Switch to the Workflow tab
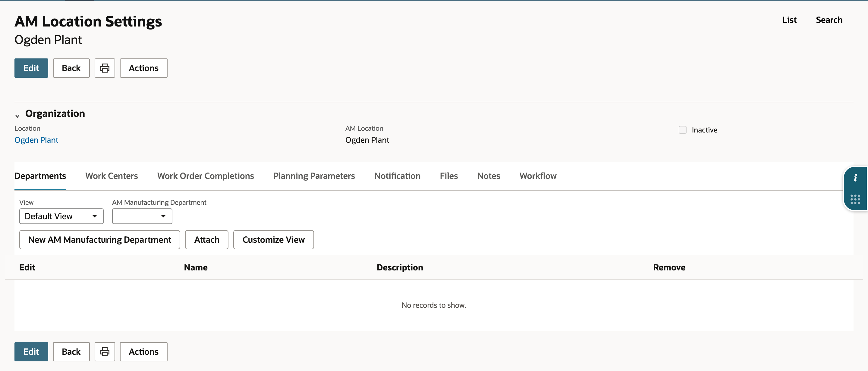 coord(538,176)
